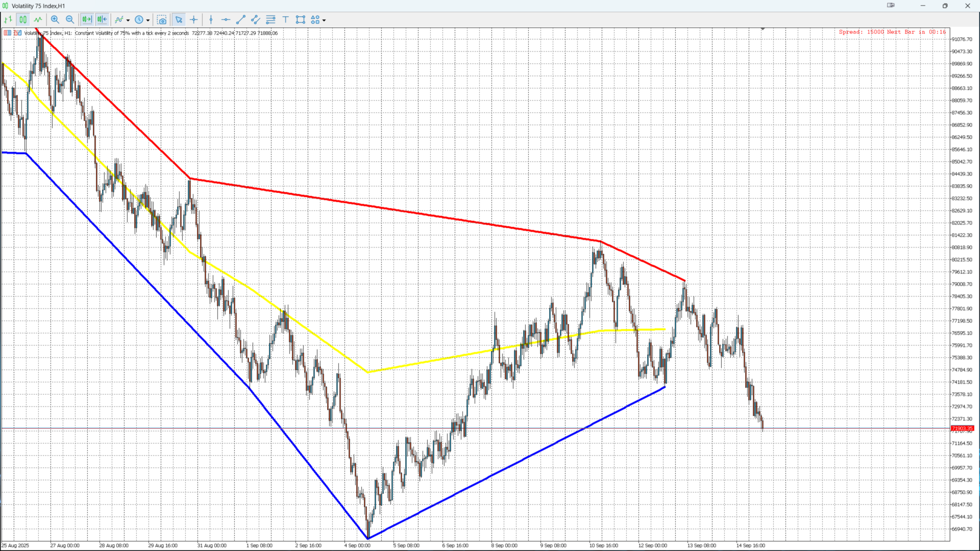Viewport: 980px width, 551px height.
Task: Switch chart to line chart mode
Action: [x=38, y=20]
